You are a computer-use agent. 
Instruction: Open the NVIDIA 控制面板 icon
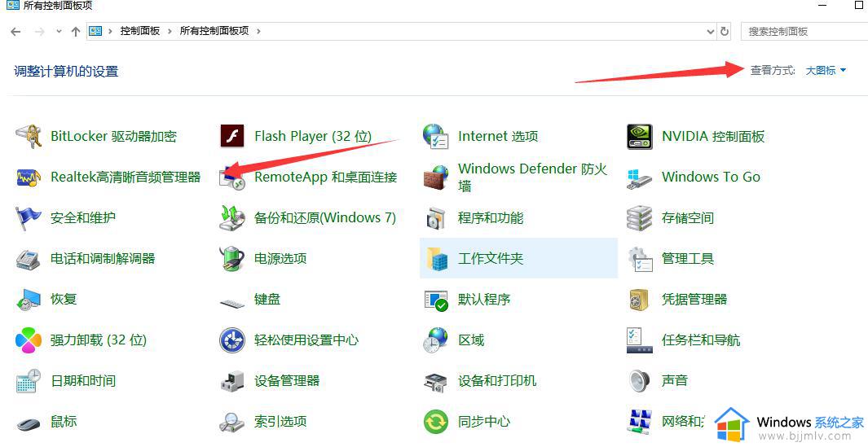coord(639,136)
